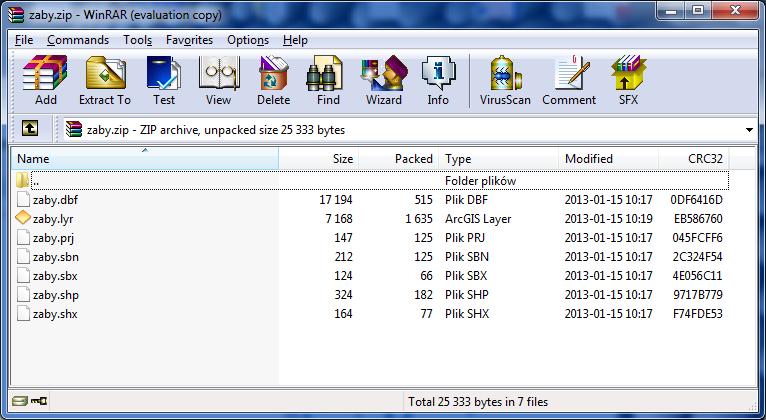Click the WinRAR title bar icon
Screen dimensions: 766x420
click(x=16, y=15)
